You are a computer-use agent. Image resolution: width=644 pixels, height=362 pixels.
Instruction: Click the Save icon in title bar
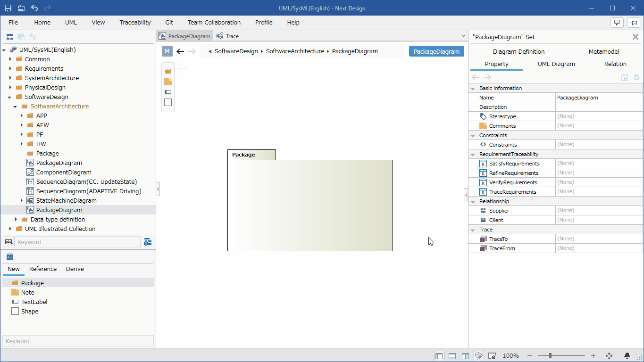pos(8,8)
